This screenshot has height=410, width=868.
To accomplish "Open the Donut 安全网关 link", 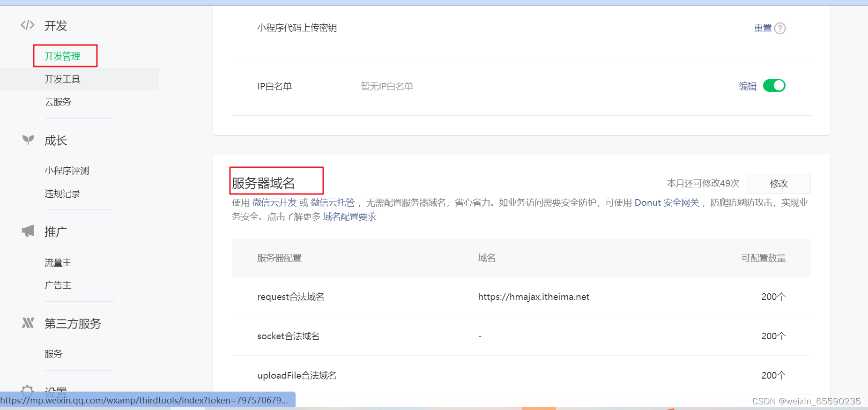I will (x=667, y=202).
